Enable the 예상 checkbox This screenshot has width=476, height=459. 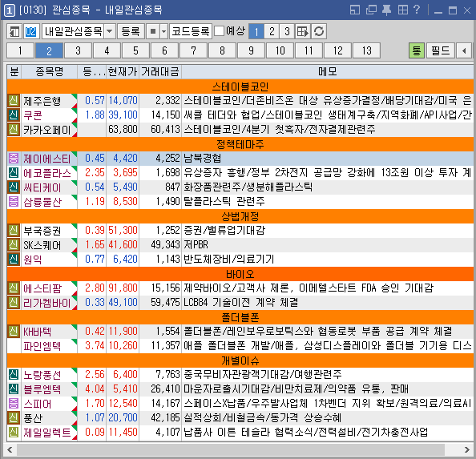pos(220,31)
